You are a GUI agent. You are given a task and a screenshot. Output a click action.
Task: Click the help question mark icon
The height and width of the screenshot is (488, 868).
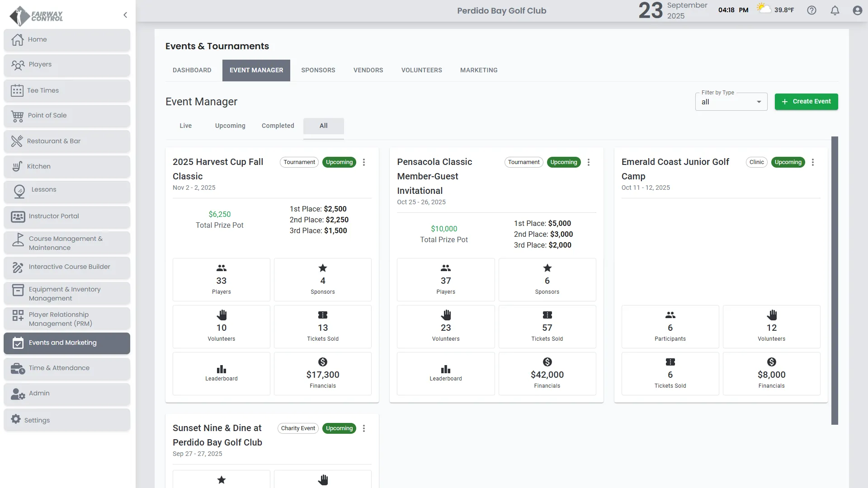click(811, 10)
